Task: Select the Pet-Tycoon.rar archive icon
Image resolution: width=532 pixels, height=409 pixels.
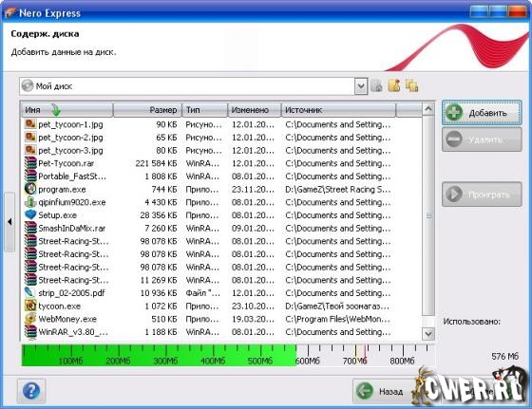Action: pyautogui.click(x=30, y=163)
